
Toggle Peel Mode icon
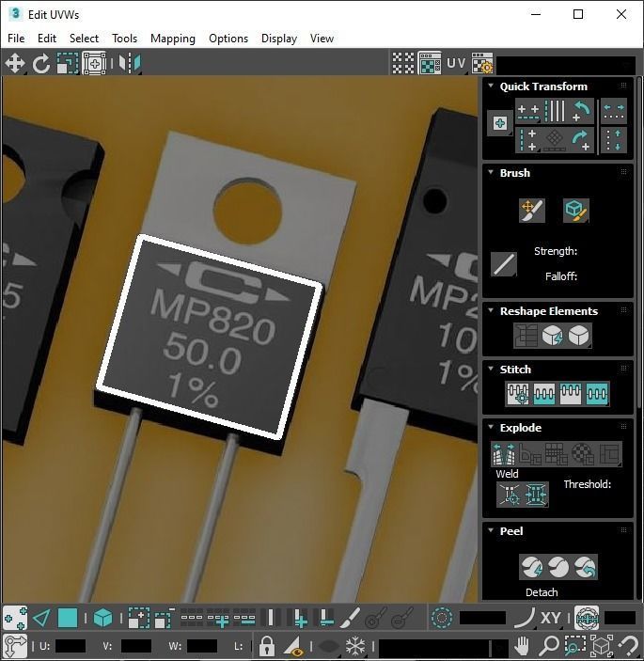558,567
